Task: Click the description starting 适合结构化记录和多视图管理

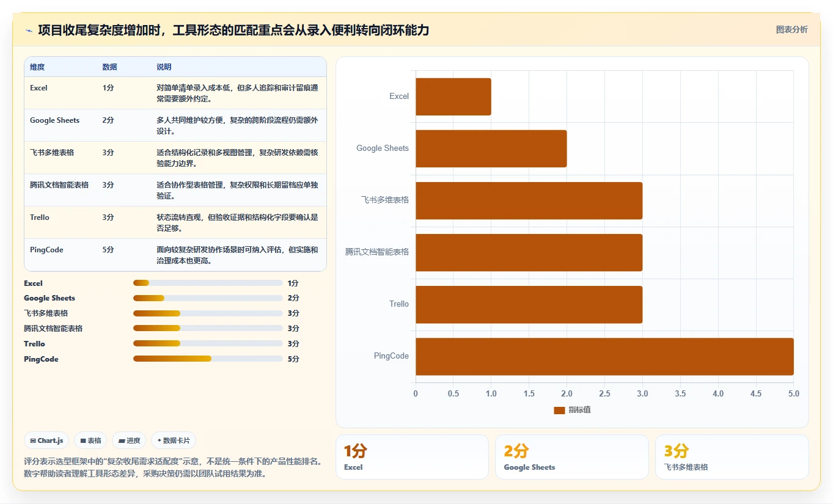Action: point(237,158)
